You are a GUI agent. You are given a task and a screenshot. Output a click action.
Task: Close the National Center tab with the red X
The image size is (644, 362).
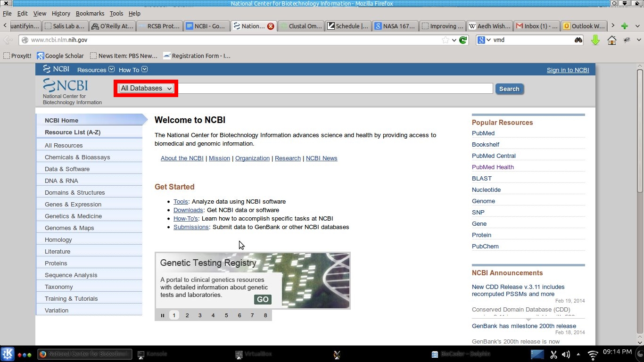click(271, 26)
